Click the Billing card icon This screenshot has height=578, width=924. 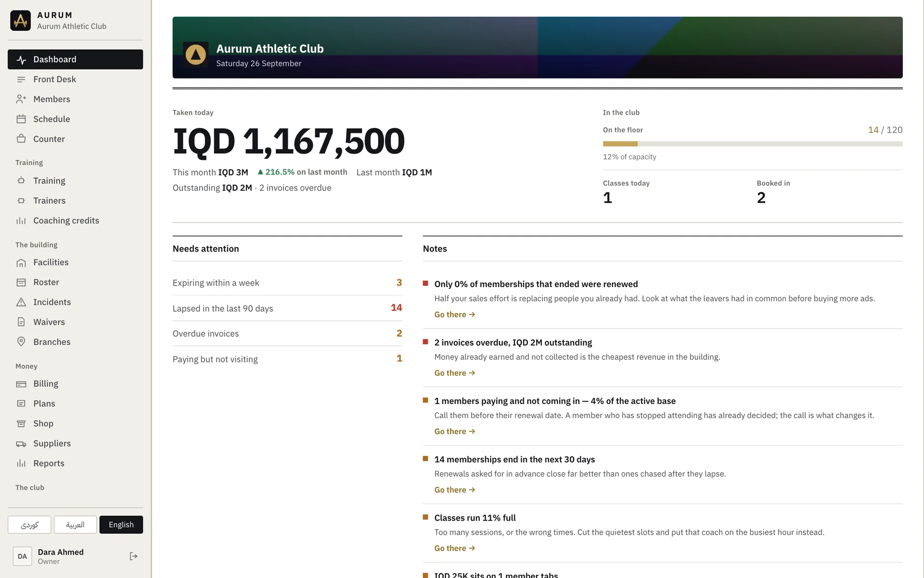(x=21, y=384)
